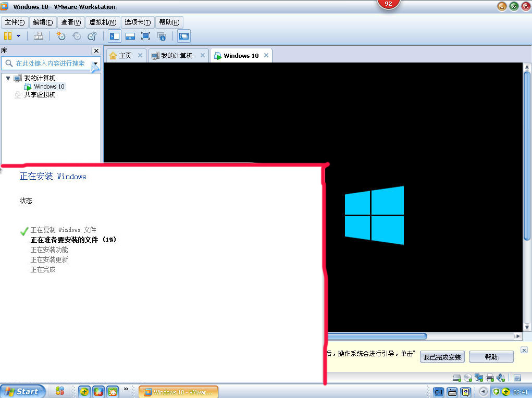Open the 选项卡(T) menu

coord(138,22)
